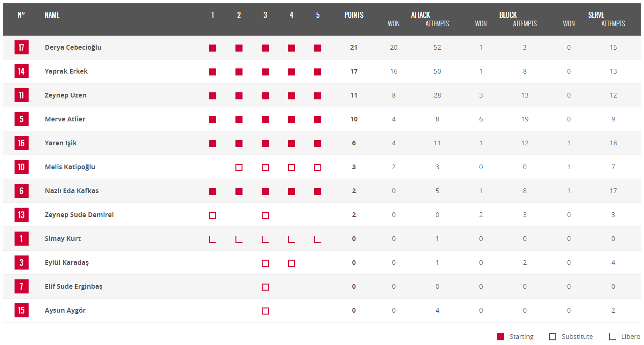Click the Libero legend icon
The height and width of the screenshot is (345, 644).
point(612,337)
